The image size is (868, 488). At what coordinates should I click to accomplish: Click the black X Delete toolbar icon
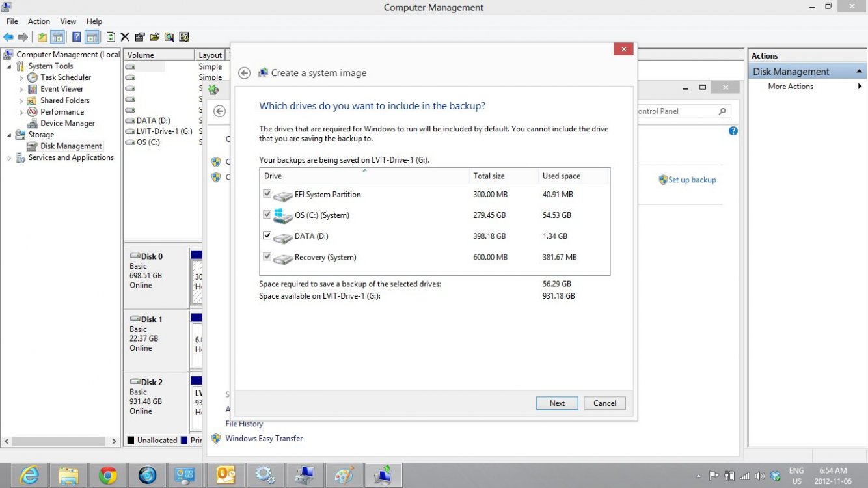tap(125, 37)
